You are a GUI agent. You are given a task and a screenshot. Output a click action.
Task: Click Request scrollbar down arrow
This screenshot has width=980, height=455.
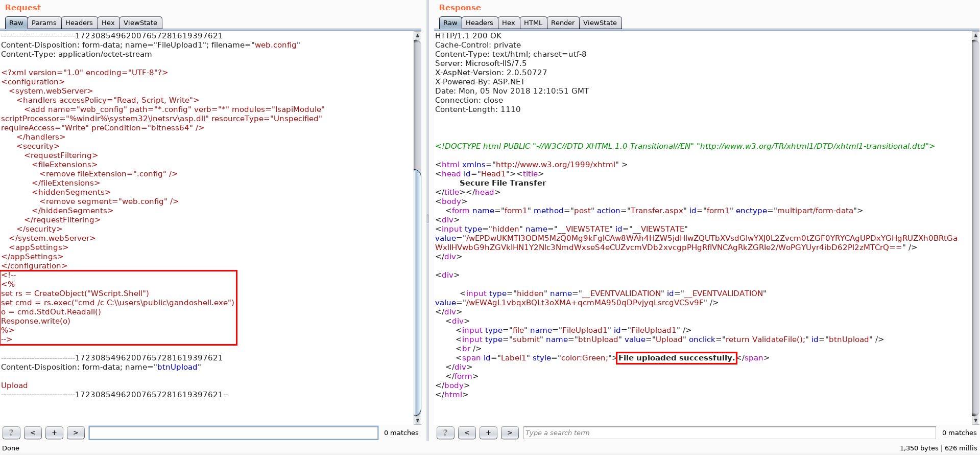click(417, 421)
